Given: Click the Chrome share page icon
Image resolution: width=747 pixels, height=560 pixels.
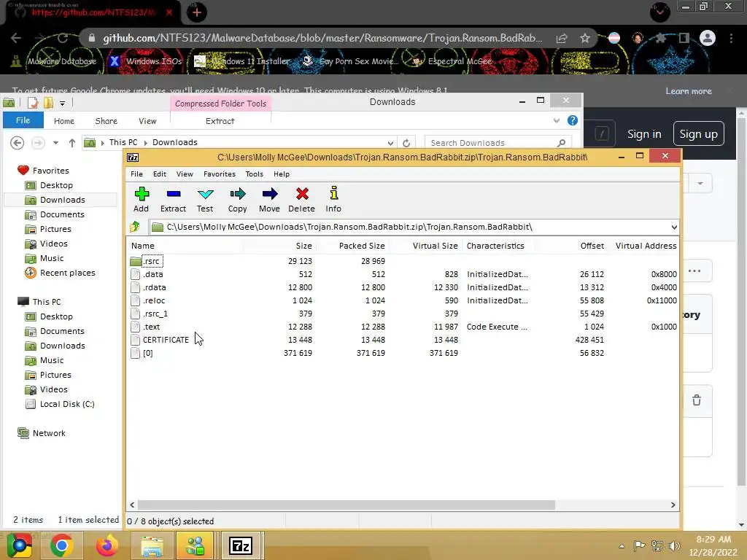Looking at the screenshot, I should click(562, 38).
